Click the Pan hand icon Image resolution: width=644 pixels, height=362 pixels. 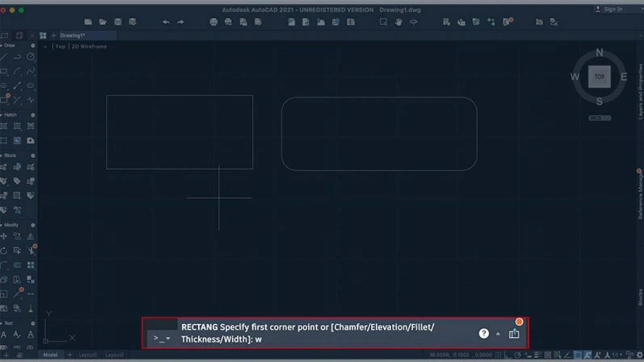pyautogui.click(x=398, y=22)
